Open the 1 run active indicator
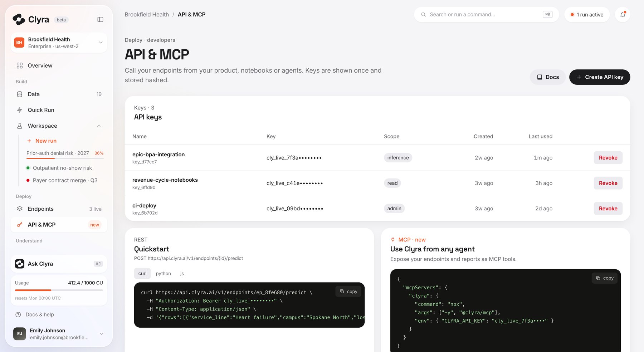This screenshot has height=352, width=644. [587, 15]
